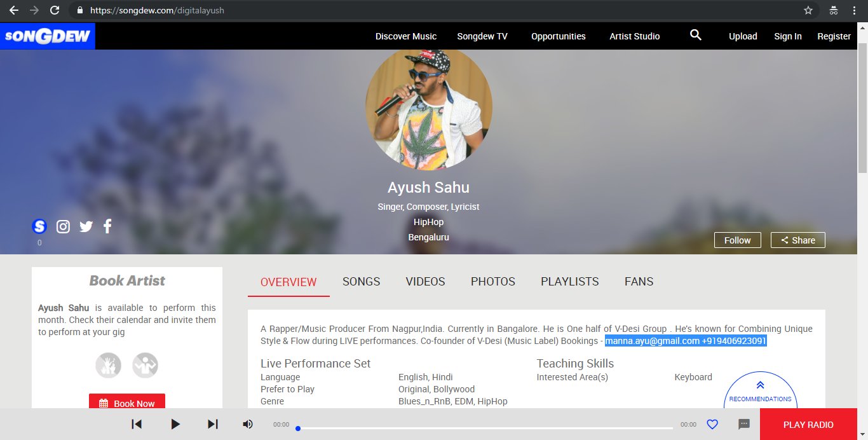Follow Ayush Sahu
The width and height of the screenshot is (868, 440).
click(738, 240)
